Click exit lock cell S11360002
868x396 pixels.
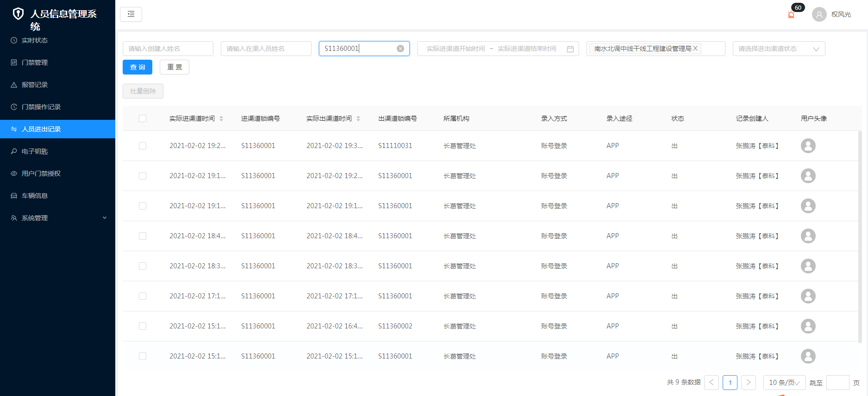pyautogui.click(x=395, y=326)
